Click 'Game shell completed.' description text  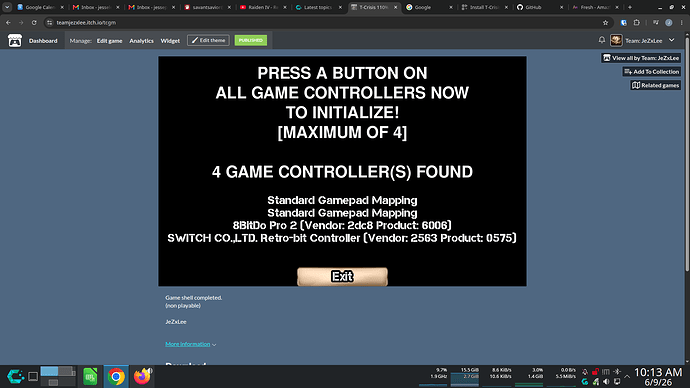194,297
